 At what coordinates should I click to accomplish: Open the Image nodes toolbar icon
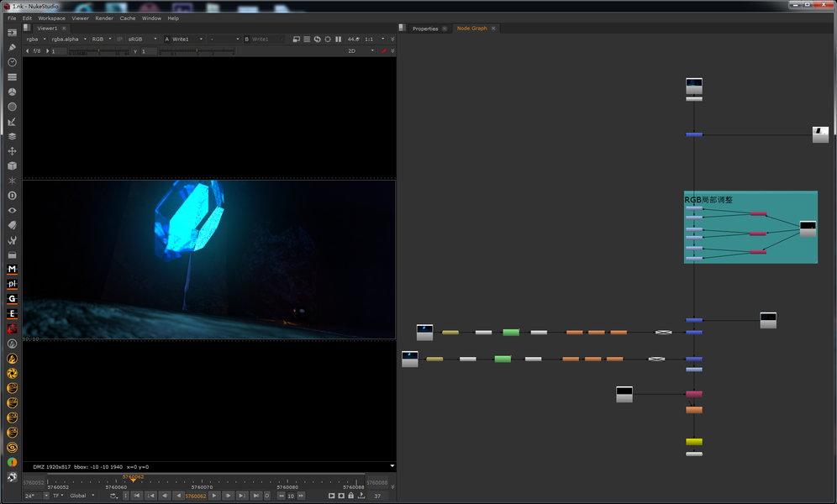click(x=12, y=33)
